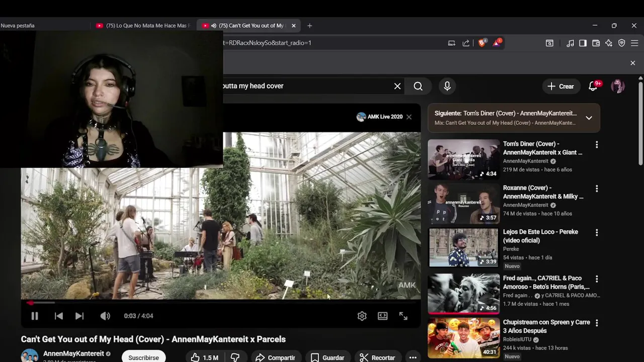Open AMK Live 2020 info card
Viewport: 644px width, 362px height.
[x=380, y=117]
